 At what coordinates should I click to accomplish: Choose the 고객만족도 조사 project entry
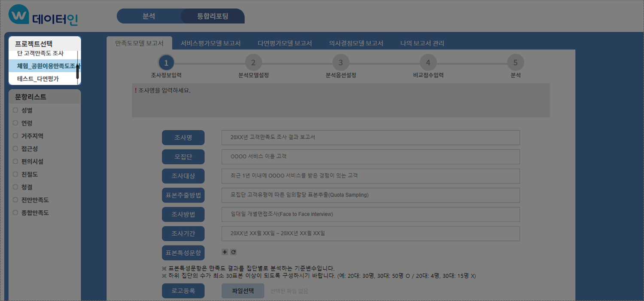coord(40,53)
